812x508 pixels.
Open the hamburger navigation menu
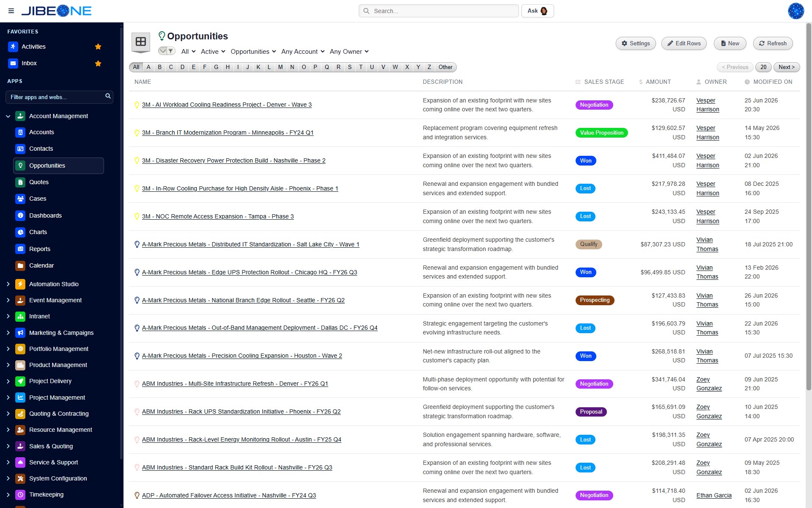pyautogui.click(x=11, y=11)
